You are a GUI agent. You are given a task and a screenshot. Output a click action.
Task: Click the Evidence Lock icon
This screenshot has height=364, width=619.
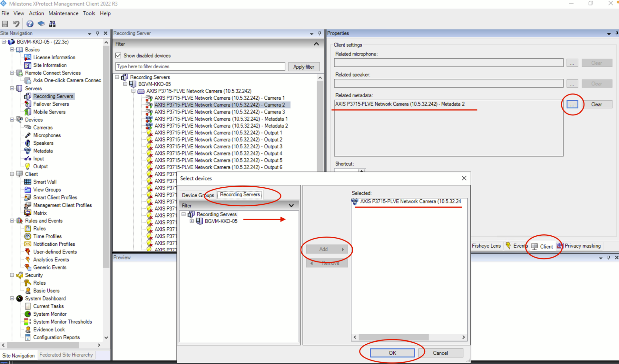(28, 330)
